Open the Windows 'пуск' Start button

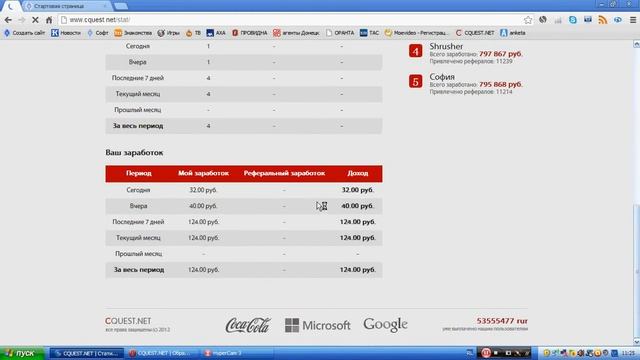(21, 353)
